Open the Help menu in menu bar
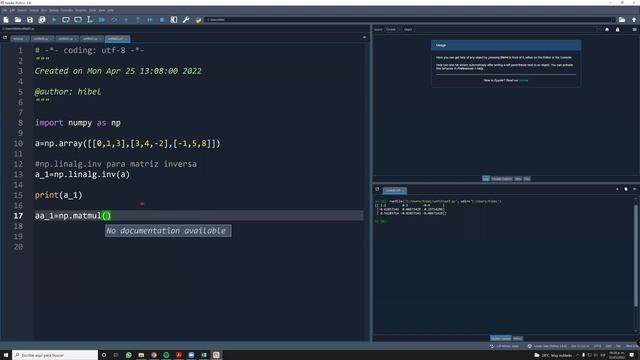This screenshot has height=360, width=640. pos(111,10)
